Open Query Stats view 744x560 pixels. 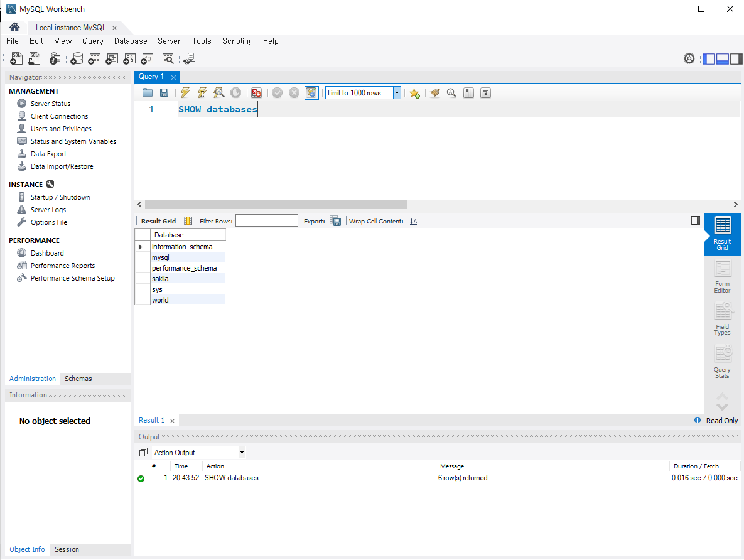pos(722,362)
